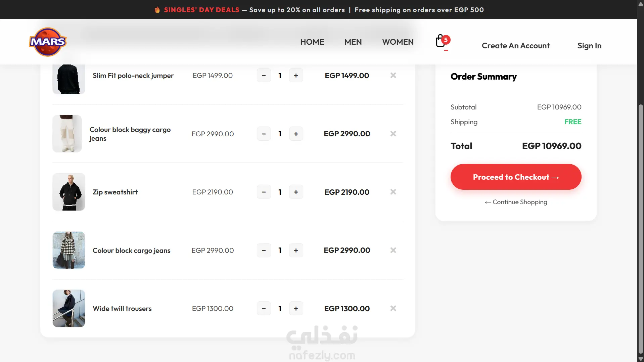Screen dimensions: 644x362
Task: Increase Wide twill trousers quantity
Action: pos(296,309)
